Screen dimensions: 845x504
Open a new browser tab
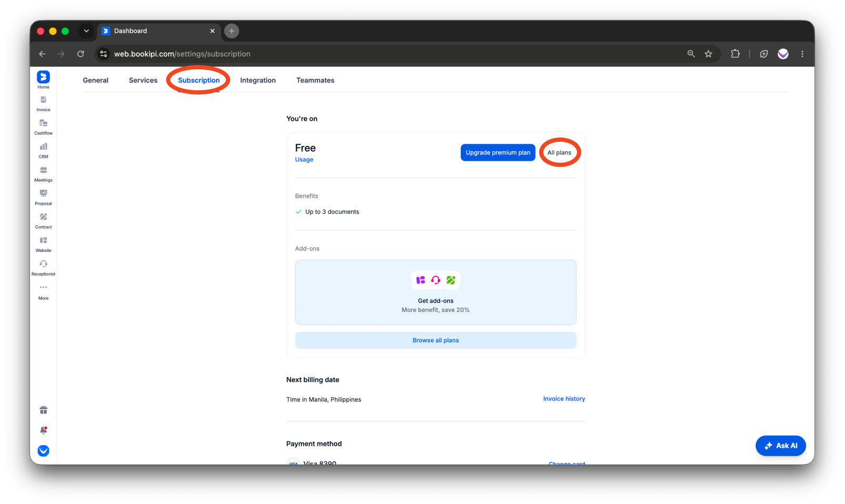tap(232, 31)
